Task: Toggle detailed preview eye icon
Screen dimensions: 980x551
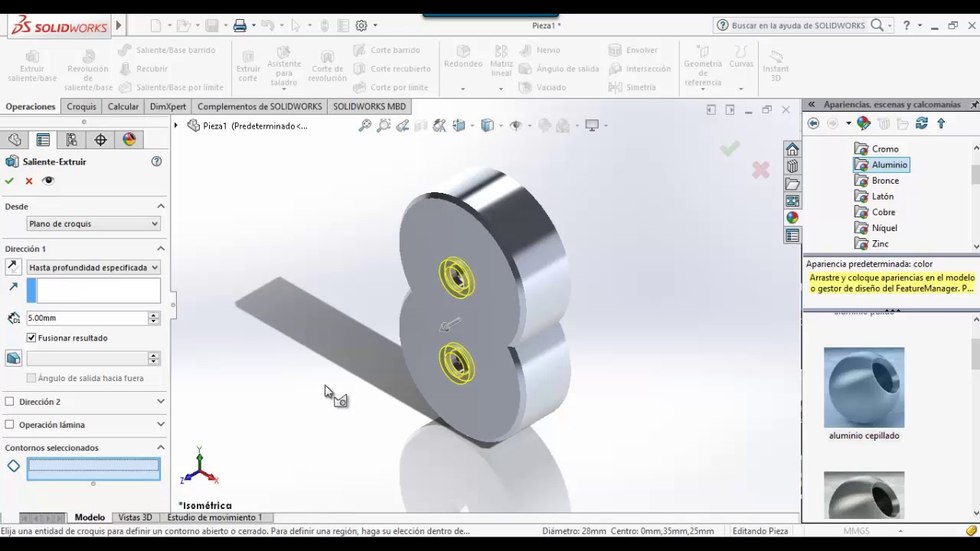Action: pos(48,181)
